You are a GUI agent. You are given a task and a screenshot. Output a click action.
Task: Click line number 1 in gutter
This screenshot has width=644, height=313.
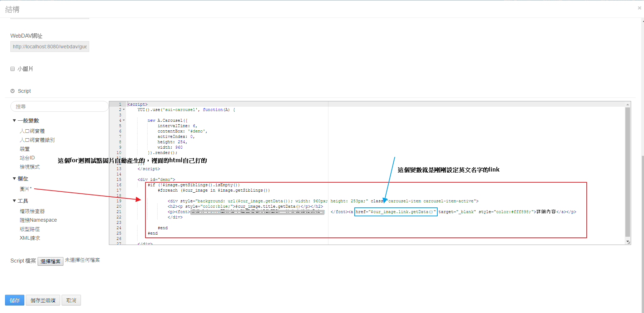[x=120, y=104]
